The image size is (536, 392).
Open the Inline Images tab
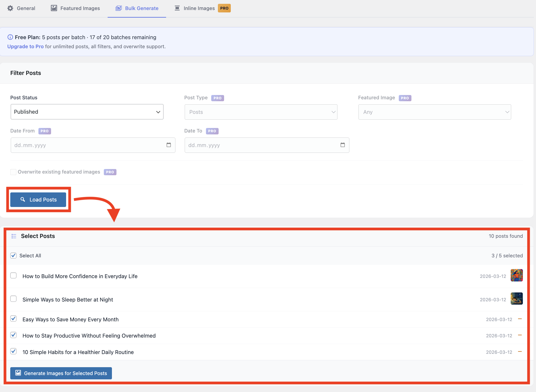tap(199, 8)
